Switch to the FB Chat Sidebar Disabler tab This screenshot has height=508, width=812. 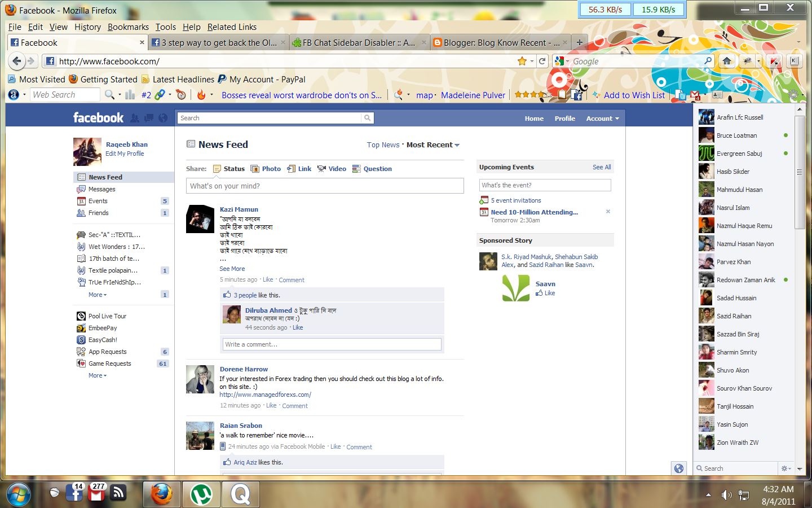[356, 42]
